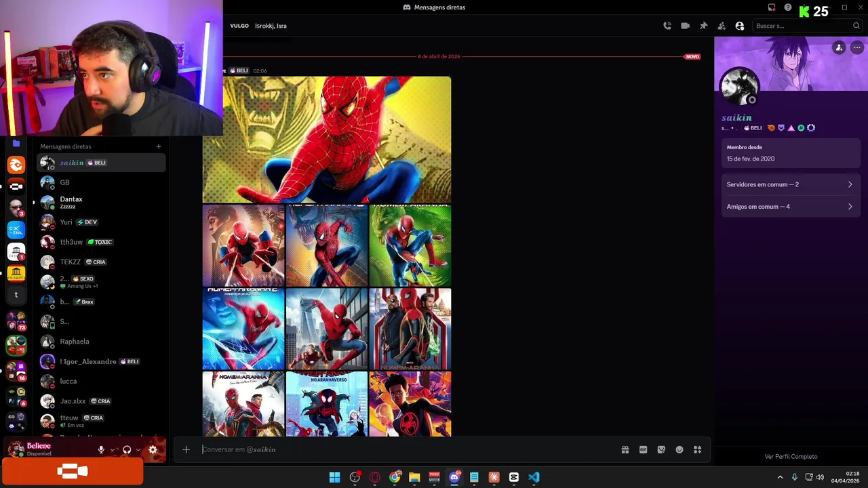Open the Discord inbox icon
This screenshot has width=868, height=488.
[x=772, y=7]
